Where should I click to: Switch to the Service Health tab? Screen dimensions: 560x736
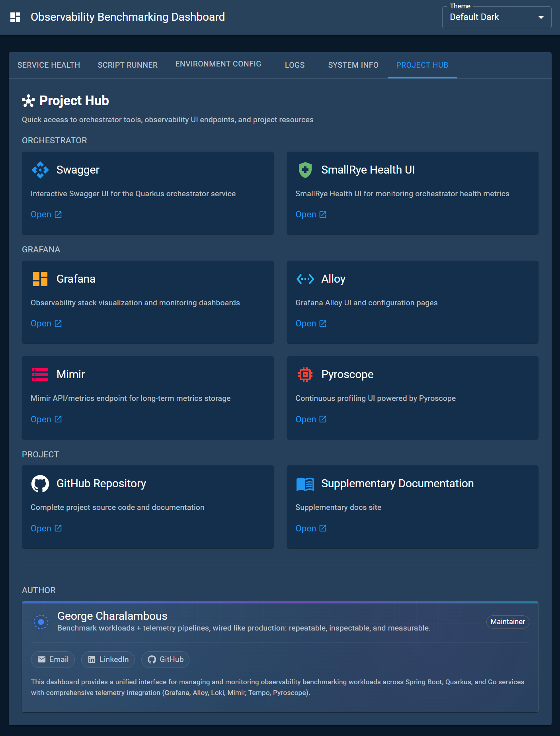point(49,65)
